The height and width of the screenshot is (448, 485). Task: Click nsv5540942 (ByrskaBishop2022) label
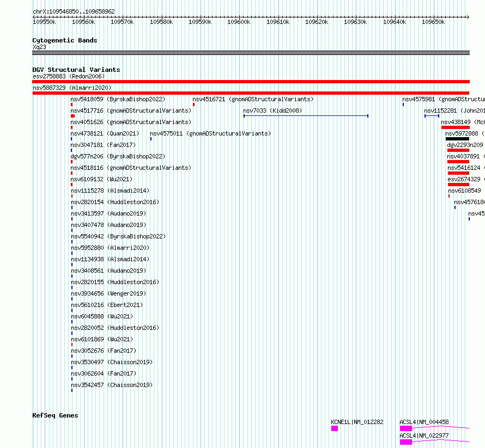[x=118, y=236]
